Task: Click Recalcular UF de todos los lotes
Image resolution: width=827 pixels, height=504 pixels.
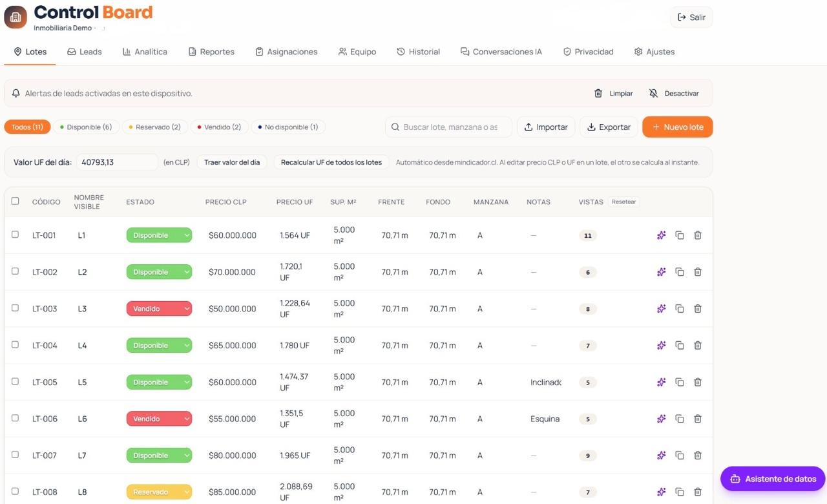Action: [x=331, y=162]
